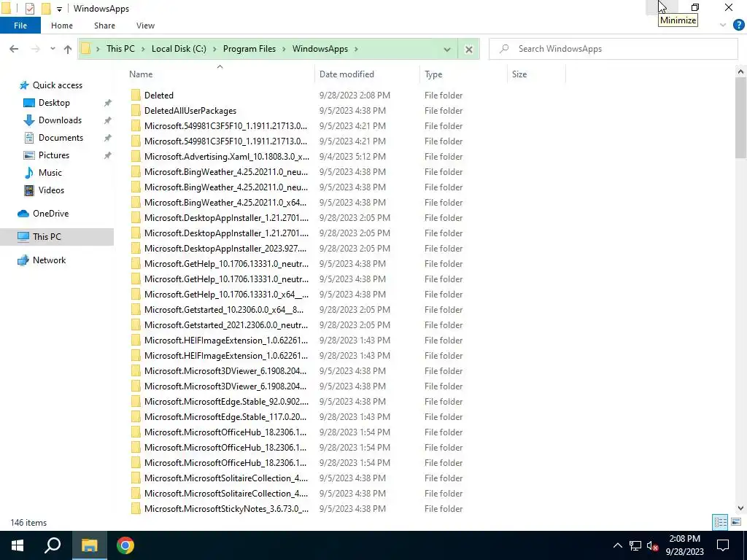Sort by Date modified column header
The image size is (747, 560).
(347, 74)
